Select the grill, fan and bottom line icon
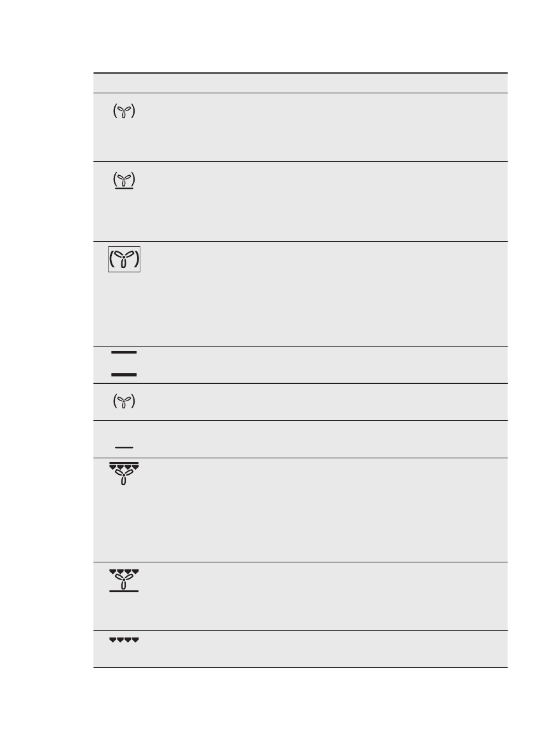Viewport: 533px width, 756px height. (125, 580)
